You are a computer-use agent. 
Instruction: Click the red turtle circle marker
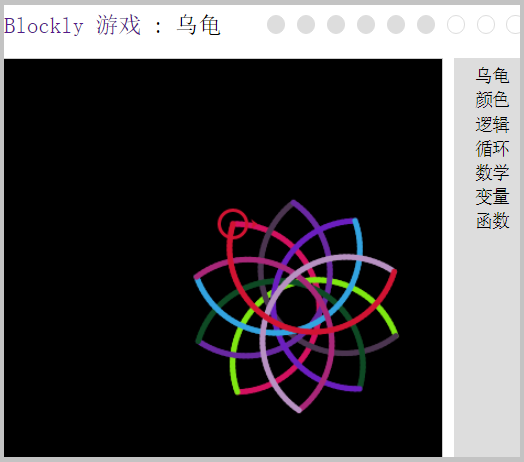pos(233,224)
